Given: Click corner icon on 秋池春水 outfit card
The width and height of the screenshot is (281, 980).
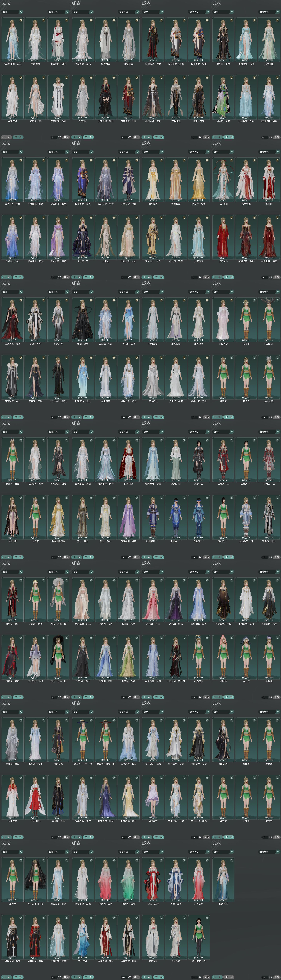Looking at the screenshot, I should pos(232,860).
